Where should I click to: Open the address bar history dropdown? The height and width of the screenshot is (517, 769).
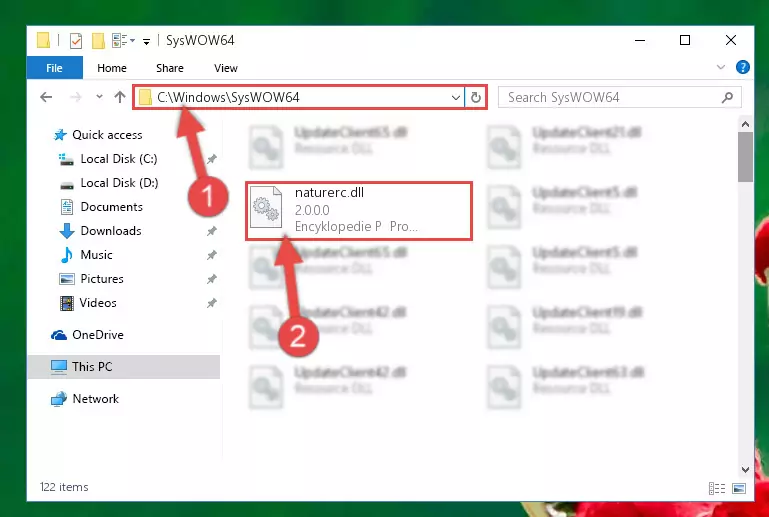tap(456, 97)
